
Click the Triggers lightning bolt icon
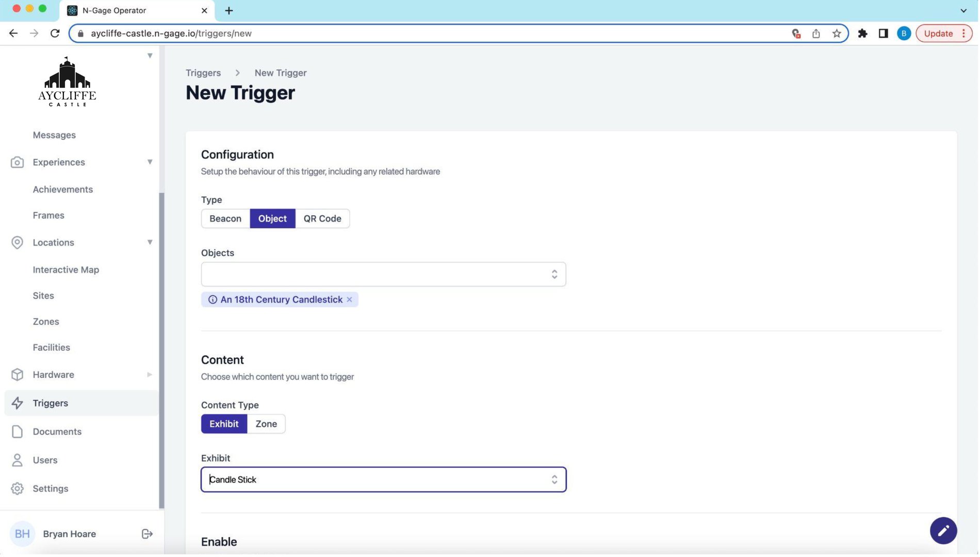[17, 404]
